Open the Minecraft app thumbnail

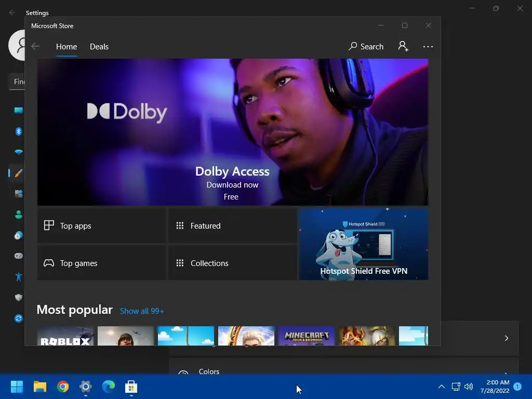tap(307, 336)
